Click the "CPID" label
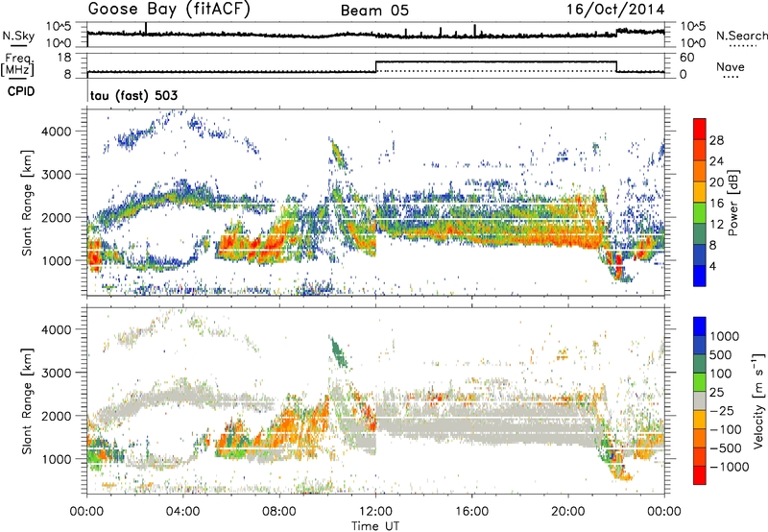Screen dimensions: 768x532 [21, 91]
